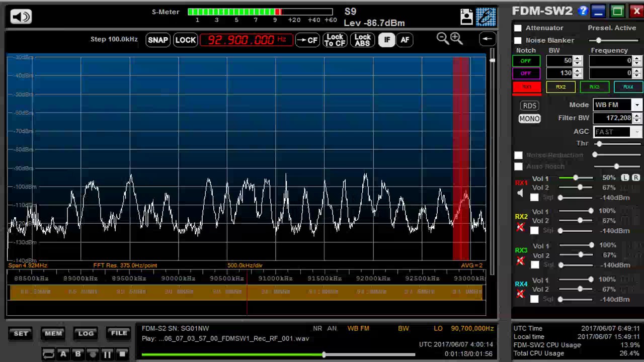The width and height of the screenshot is (644, 362).
Task: Select the RX1 receiver tab
Action: (x=527, y=87)
